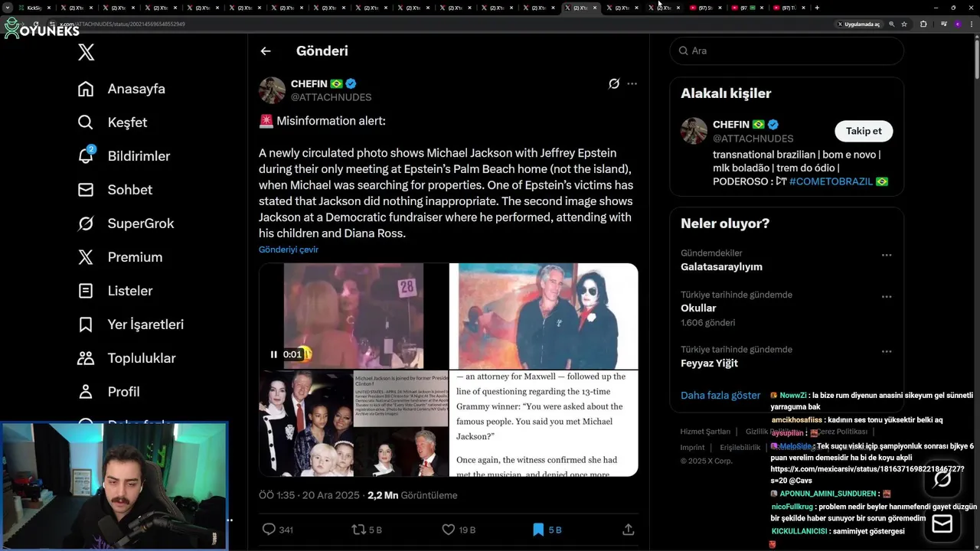
Task: Open the floating messages envelope button
Action: (x=942, y=524)
